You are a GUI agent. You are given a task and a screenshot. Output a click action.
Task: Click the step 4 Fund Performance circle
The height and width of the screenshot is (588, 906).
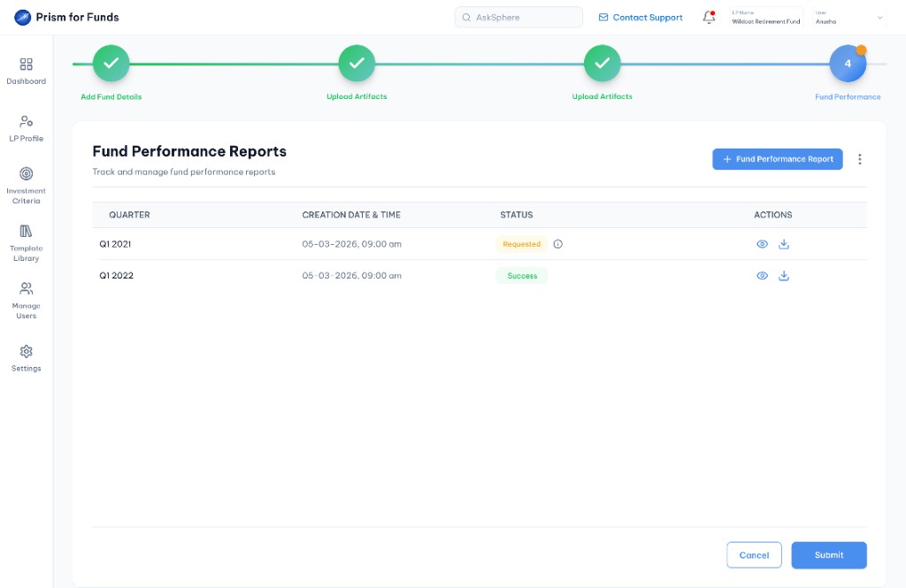[x=848, y=64]
